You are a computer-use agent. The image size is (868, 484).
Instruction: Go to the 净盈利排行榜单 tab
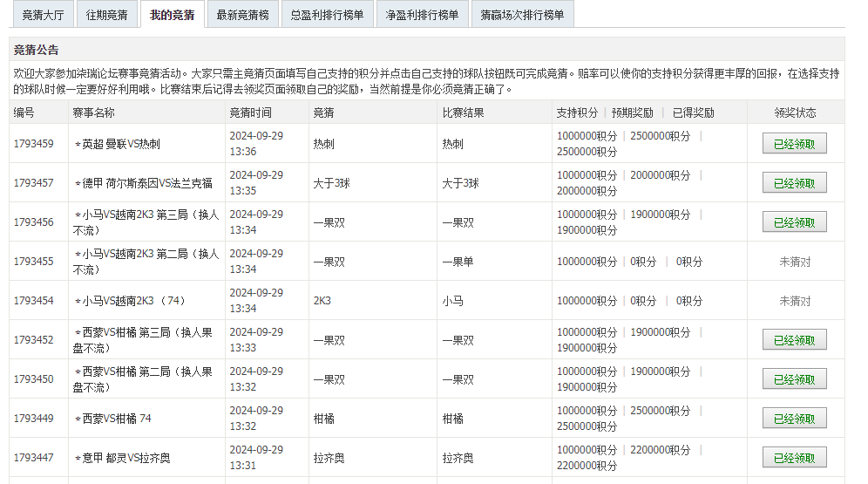coord(422,15)
